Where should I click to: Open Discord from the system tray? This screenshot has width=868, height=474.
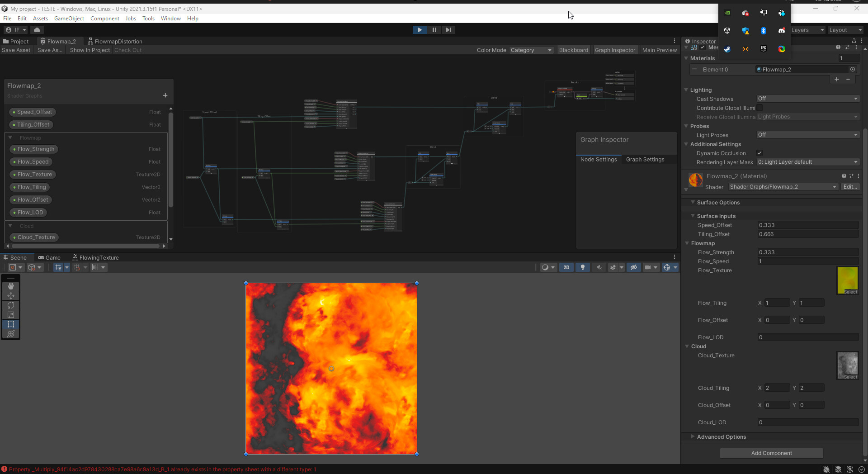click(782, 31)
